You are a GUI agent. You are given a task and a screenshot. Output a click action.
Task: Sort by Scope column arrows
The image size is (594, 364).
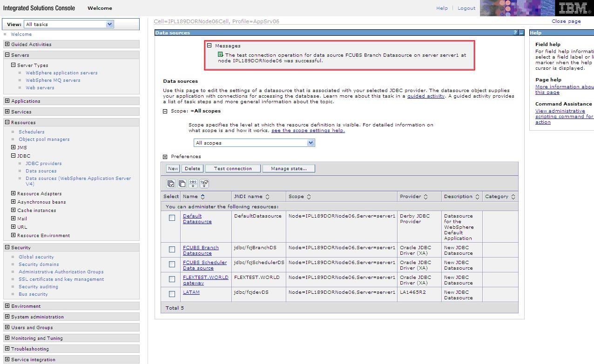(309, 197)
